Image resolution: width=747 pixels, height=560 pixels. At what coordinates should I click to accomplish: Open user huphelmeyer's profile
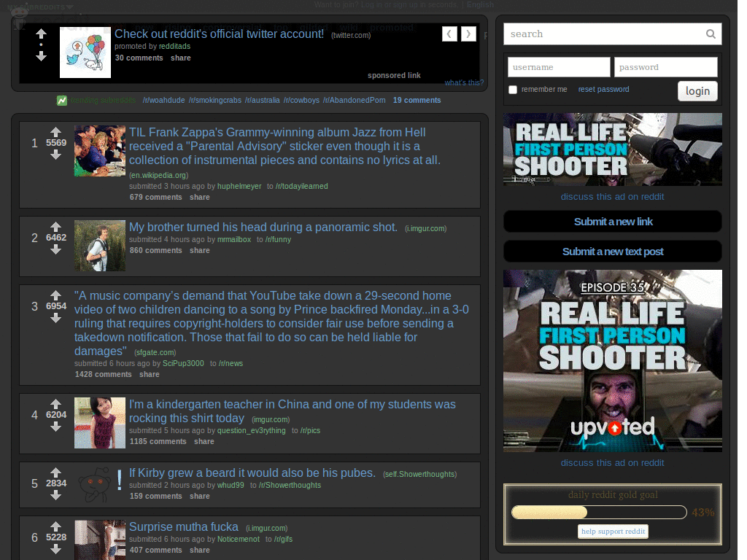coord(239,186)
